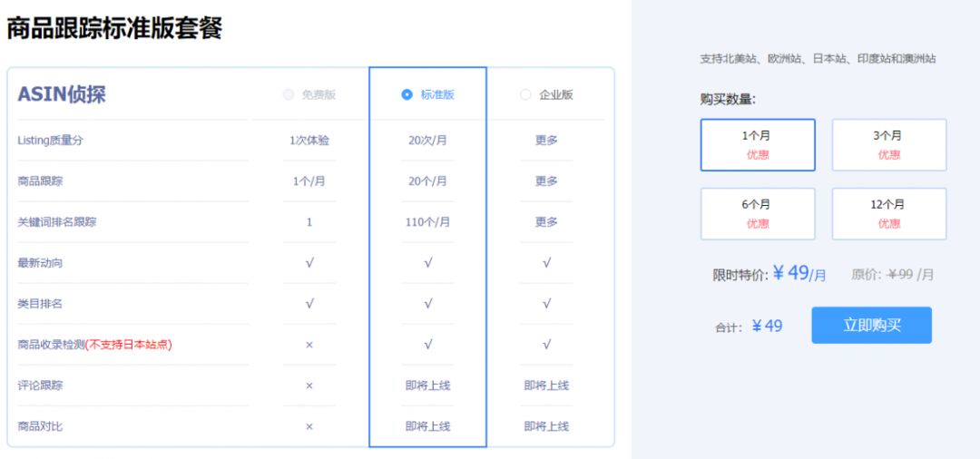Click the 商品跟踪标准版套餐 title
Image resolution: width=980 pixels, height=459 pixels.
coord(114,29)
